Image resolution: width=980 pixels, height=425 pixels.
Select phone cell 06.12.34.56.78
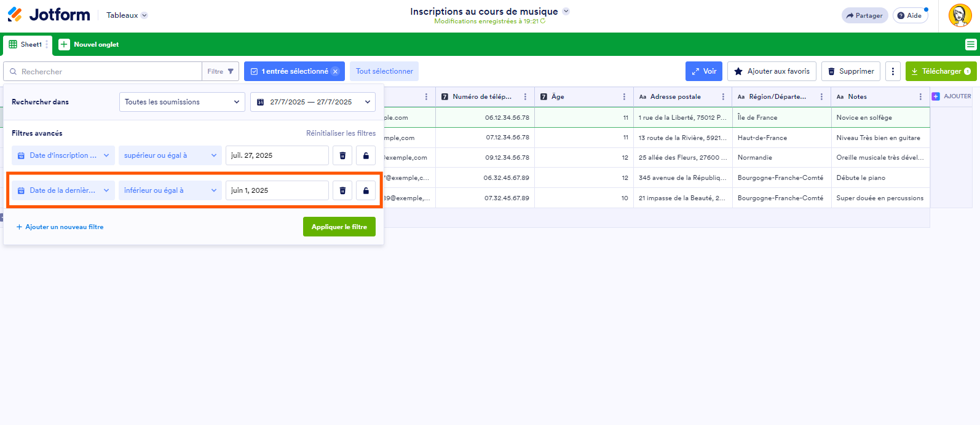tap(485, 117)
